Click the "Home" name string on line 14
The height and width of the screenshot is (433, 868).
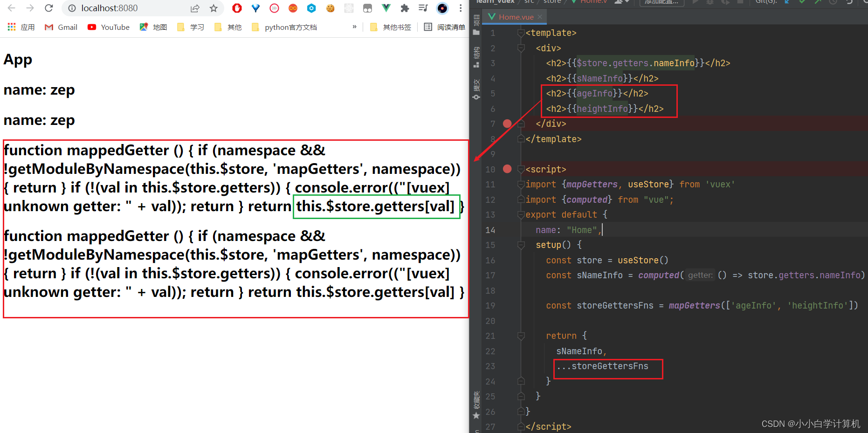tap(582, 230)
